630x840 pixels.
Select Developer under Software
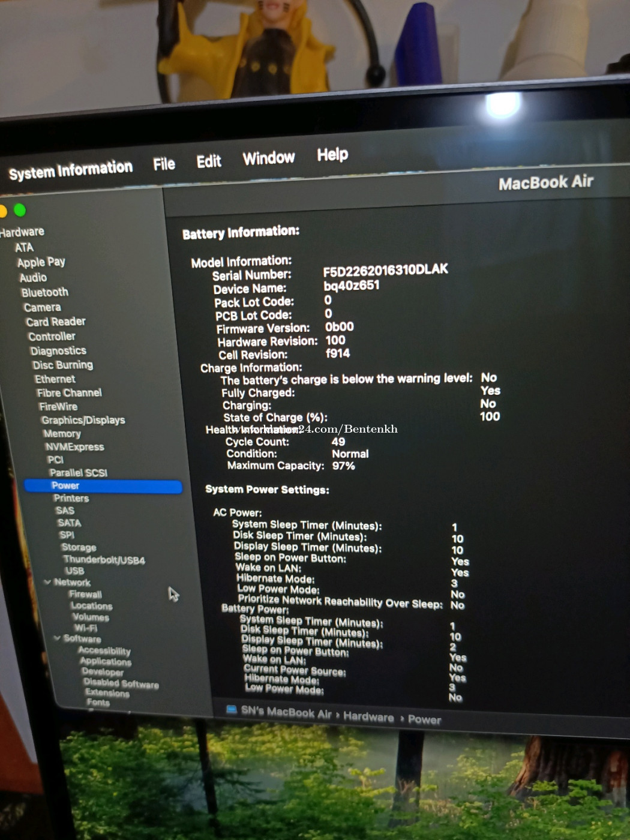tap(103, 672)
